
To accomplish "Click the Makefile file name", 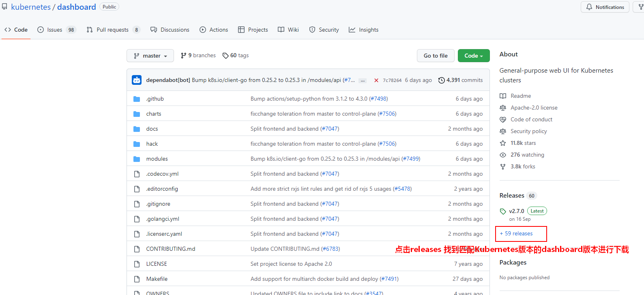I will coord(157,279).
